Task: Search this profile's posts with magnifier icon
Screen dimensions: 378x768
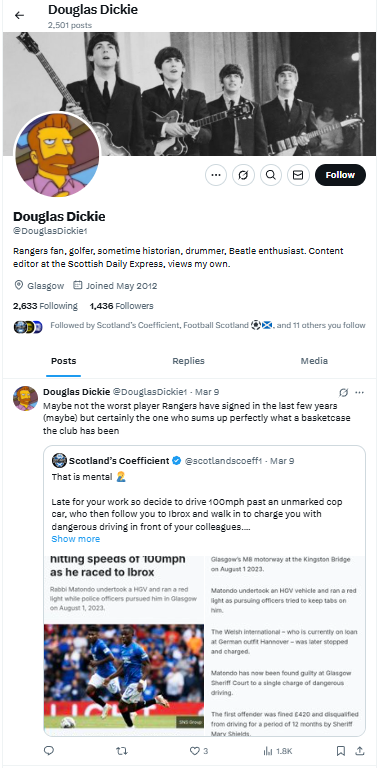Action: coord(271,175)
